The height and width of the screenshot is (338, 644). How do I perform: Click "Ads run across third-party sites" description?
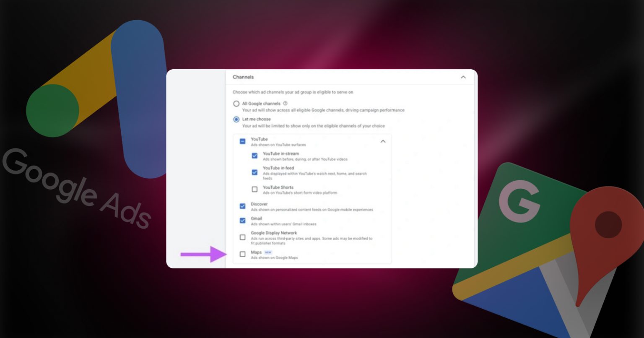coord(312,241)
